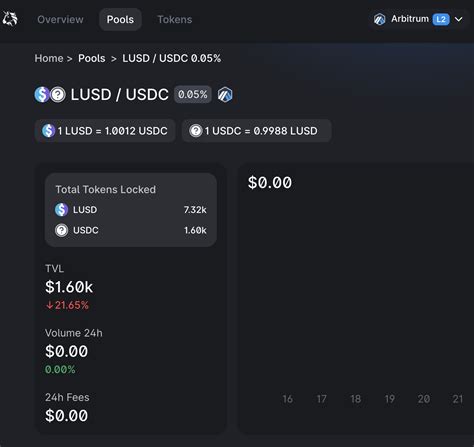Screen dimensions: 474x447
Task: Click the LUSD icon in Total Tokens Locked
Action: click(62, 210)
